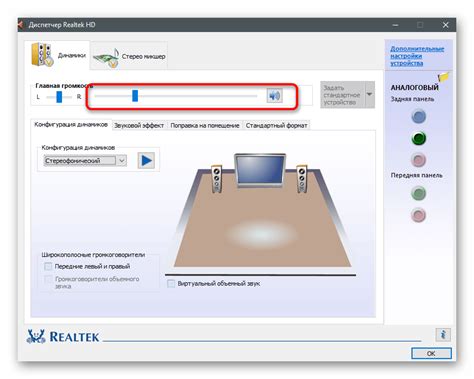The height and width of the screenshot is (379, 474).
Task: Click the pink front panel jack
Action: pyautogui.click(x=419, y=215)
